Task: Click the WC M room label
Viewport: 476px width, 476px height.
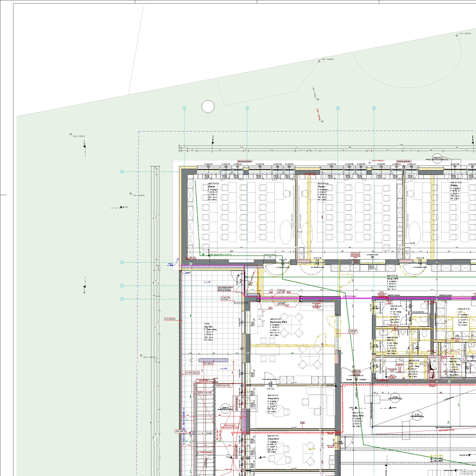Action: tap(393, 308)
